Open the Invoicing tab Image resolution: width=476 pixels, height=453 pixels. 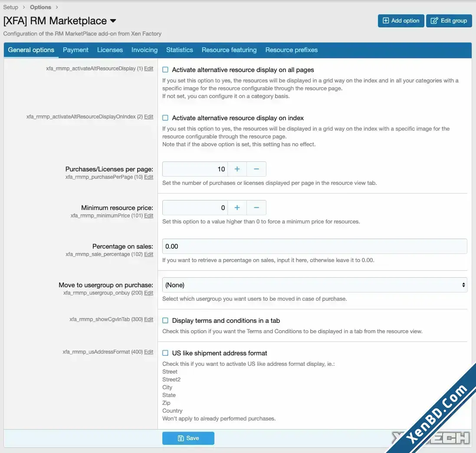pyautogui.click(x=144, y=50)
